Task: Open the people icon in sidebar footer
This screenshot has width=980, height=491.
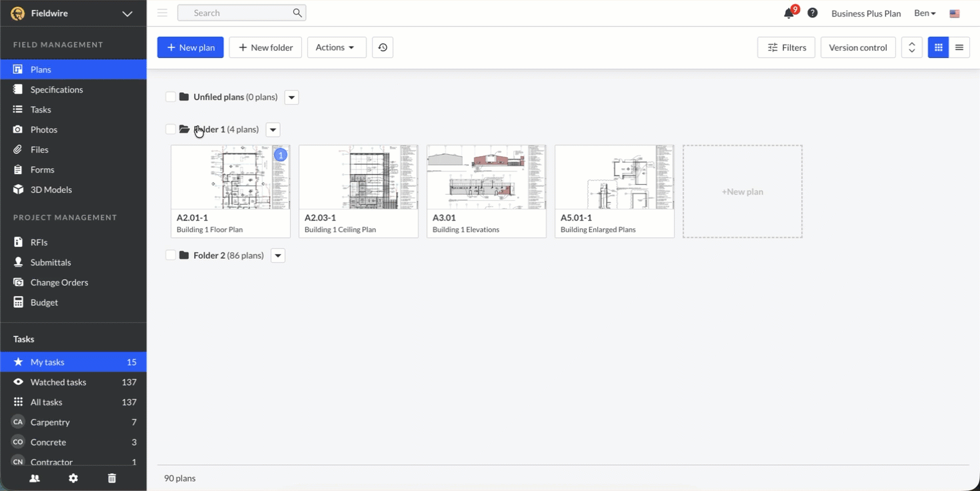Action: (x=35, y=478)
